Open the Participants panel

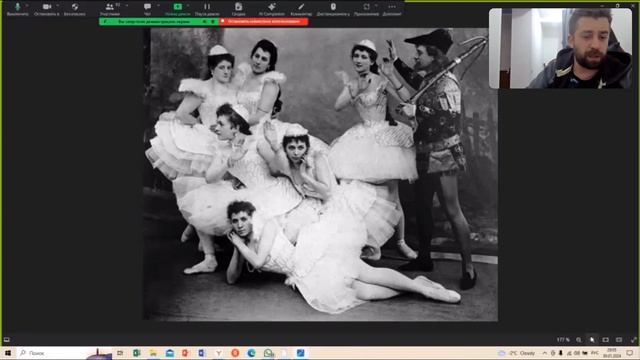tap(109, 7)
